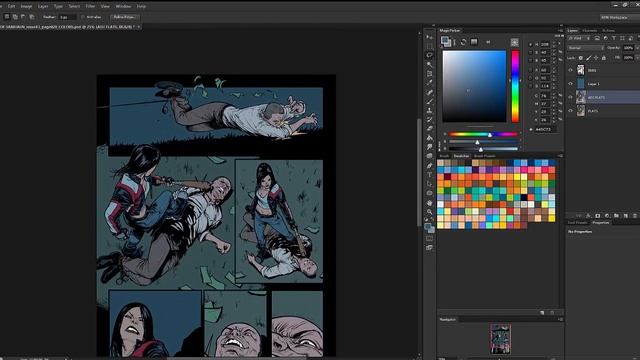
Task: Click the hex color value field
Action: tap(545, 129)
